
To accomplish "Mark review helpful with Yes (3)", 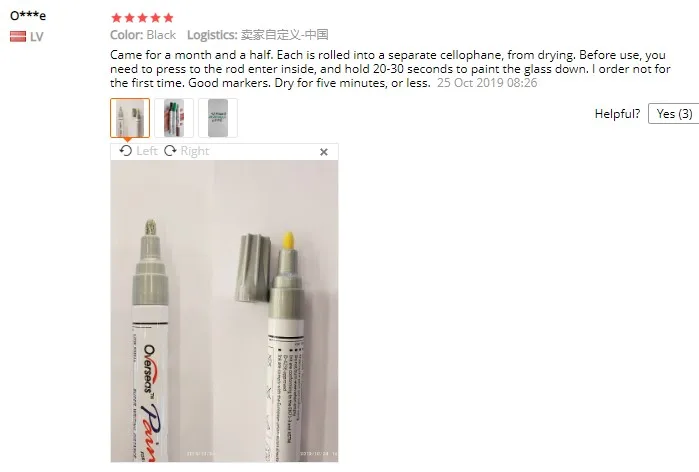I will tap(674, 114).
